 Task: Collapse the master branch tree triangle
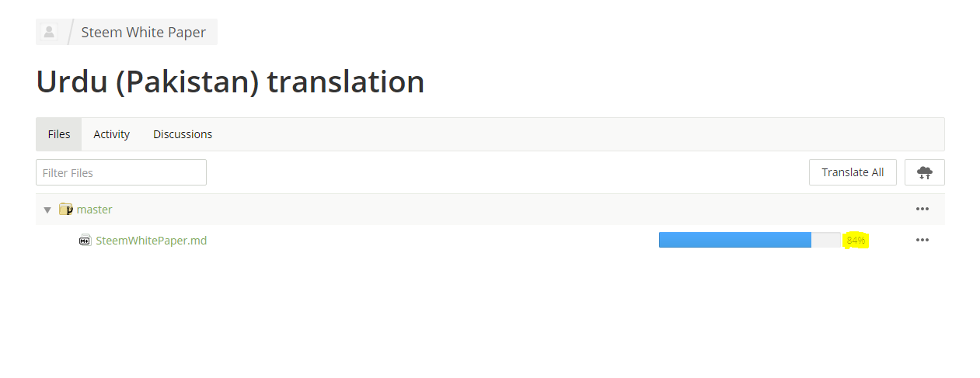47,210
